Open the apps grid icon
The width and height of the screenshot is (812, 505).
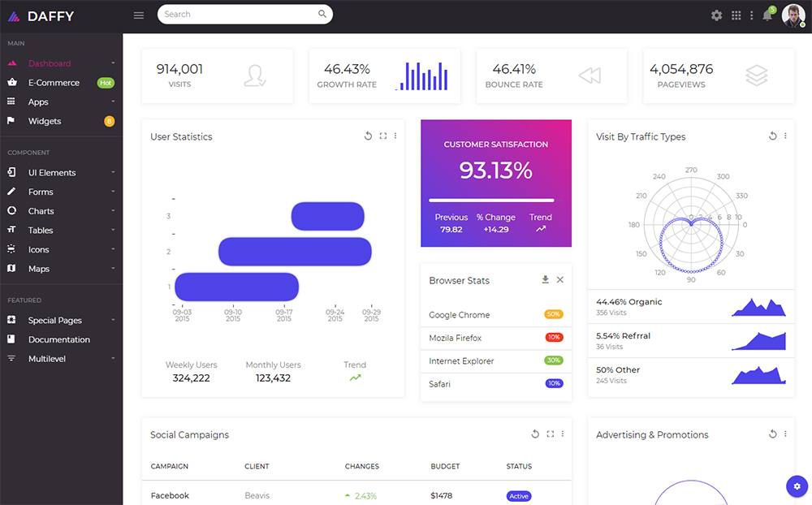(736, 15)
